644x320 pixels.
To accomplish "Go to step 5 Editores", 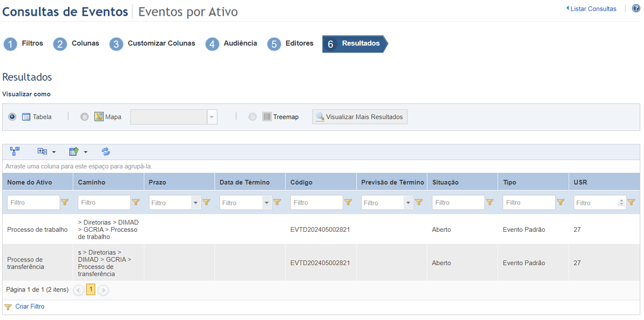I will pos(291,44).
